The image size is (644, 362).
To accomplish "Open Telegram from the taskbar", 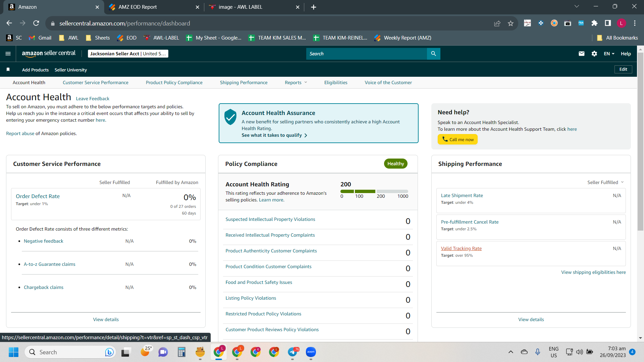I will (x=292, y=352).
